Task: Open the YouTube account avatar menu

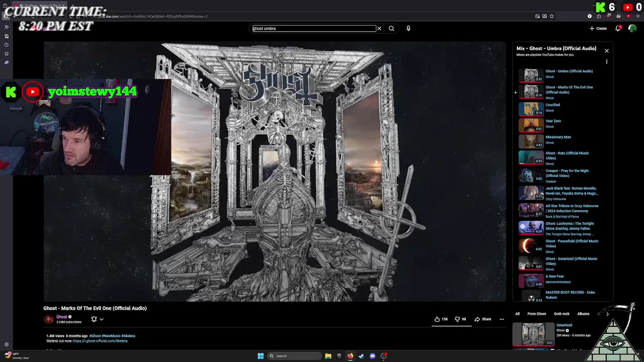Action: point(632,29)
